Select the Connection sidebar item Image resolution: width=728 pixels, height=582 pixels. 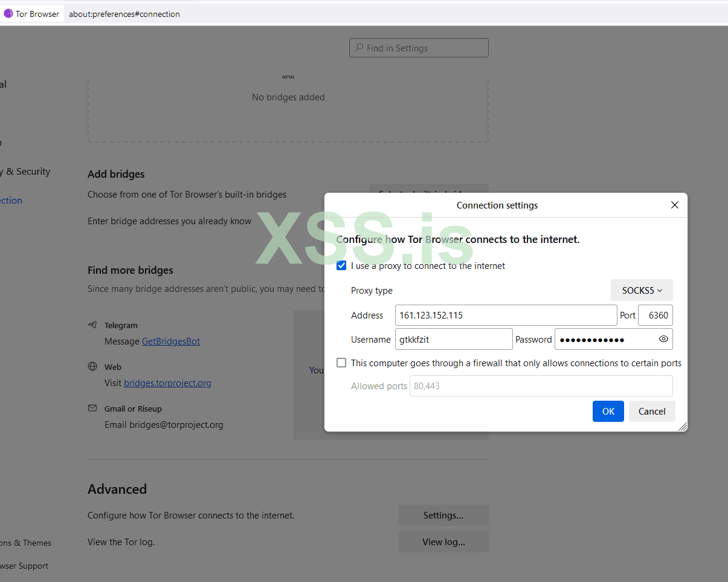coord(11,201)
